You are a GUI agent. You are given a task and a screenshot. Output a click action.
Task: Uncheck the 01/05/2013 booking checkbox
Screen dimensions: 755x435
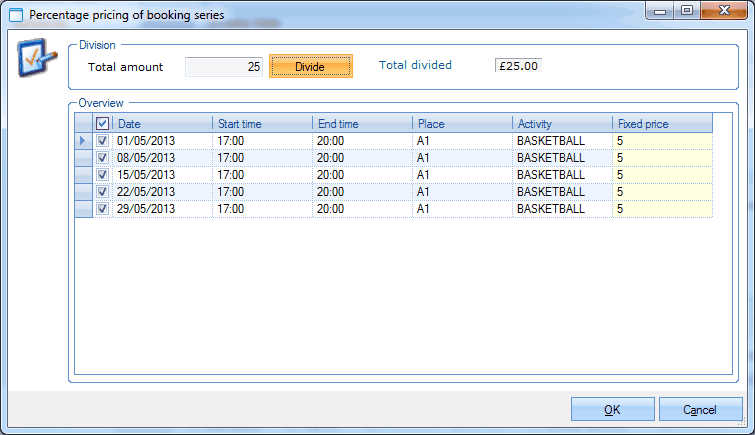point(103,141)
